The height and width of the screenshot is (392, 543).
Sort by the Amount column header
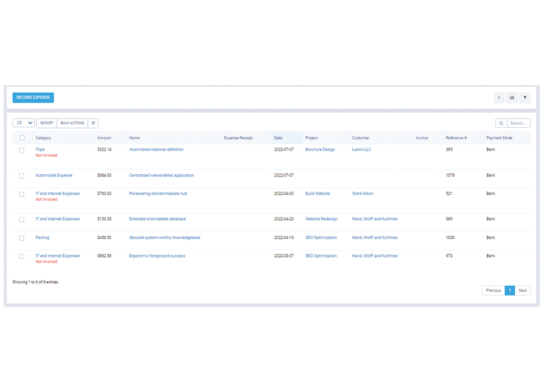[x=104, y=138]
